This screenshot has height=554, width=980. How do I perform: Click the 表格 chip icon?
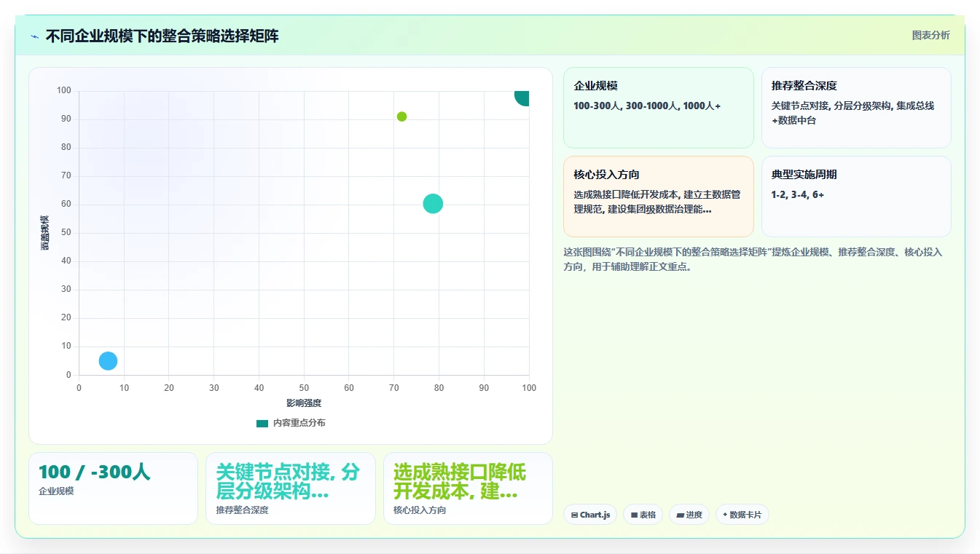pos(635,515)
